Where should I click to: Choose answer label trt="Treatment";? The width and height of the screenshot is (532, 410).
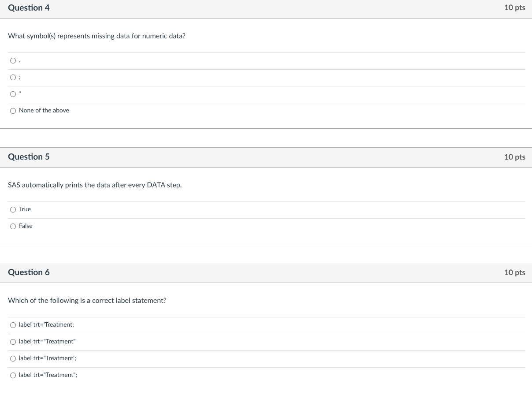pos(13,375)
